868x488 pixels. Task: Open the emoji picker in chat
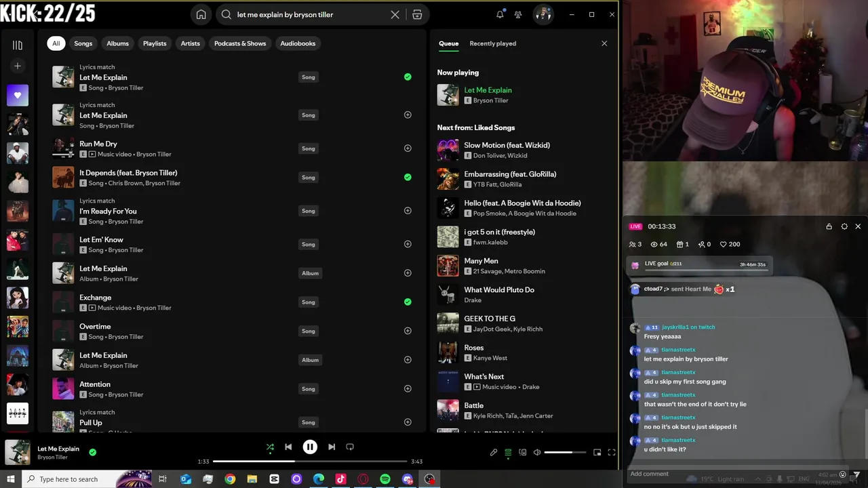tap(843, 474)
